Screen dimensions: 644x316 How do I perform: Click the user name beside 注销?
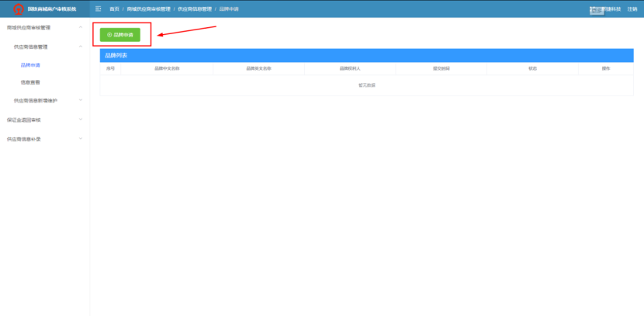coord(605,9)
